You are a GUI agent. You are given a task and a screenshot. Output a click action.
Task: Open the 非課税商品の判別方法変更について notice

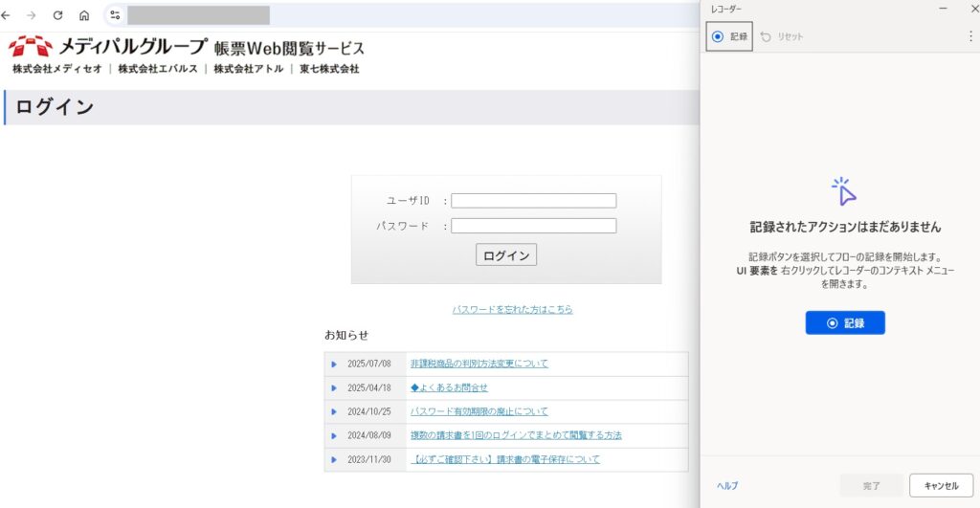(479, 364)
